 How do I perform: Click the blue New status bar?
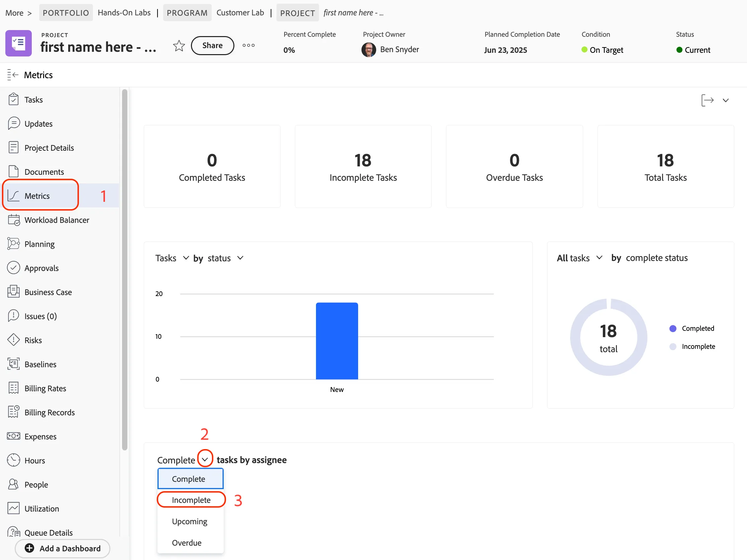[x=337, y=340]
